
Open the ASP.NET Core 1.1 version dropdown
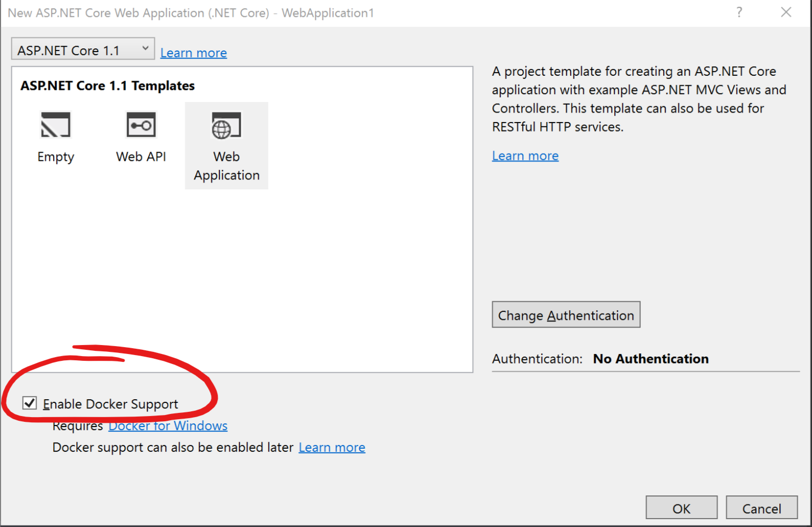[x=83, y=49]
